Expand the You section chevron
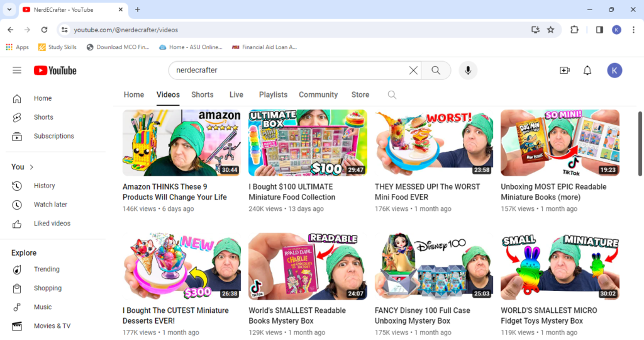Viewport: 644px width, 340px height. click(31, 167)
